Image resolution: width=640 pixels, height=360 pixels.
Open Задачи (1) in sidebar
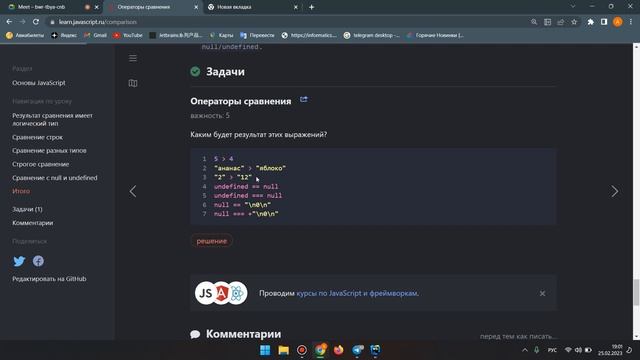[x=27, y=209]
